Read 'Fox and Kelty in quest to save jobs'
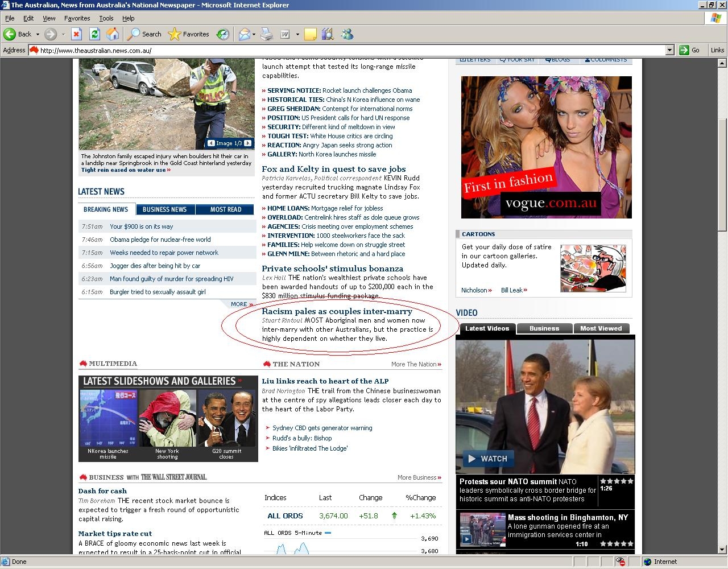 click(x=334, y=169)
